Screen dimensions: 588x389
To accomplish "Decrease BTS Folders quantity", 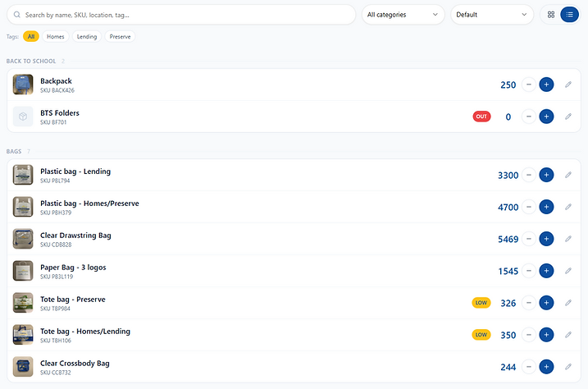I will [x=529, y=117].
